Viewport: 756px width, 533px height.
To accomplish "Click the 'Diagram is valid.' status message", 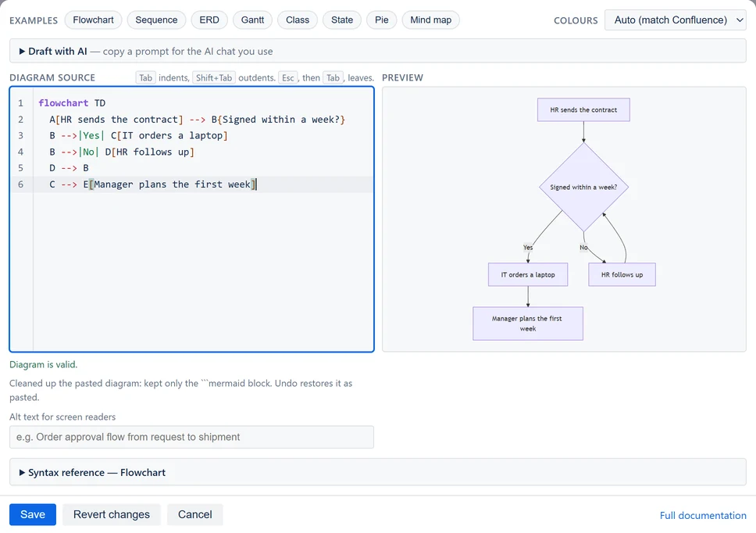I will [44, 365].
